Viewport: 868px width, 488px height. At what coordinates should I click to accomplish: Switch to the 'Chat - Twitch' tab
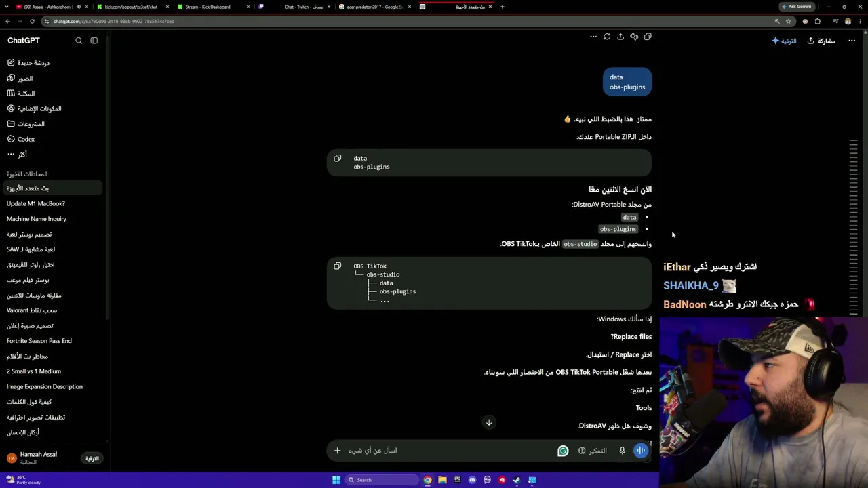pyautogui.click(x=294, y=7)
